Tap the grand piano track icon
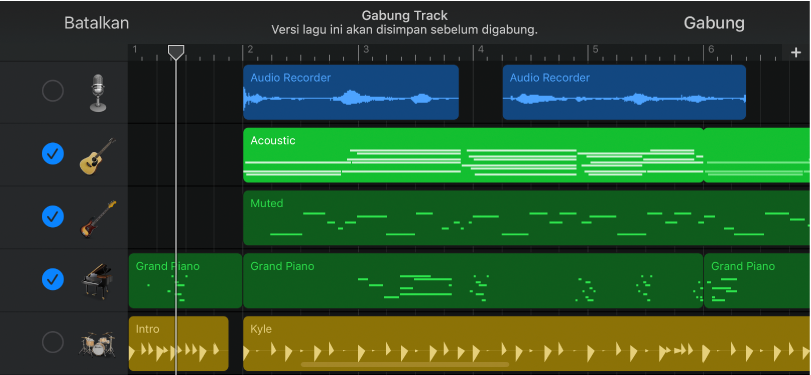This screenshot has width=811, height=375. (x=97, y=281)
